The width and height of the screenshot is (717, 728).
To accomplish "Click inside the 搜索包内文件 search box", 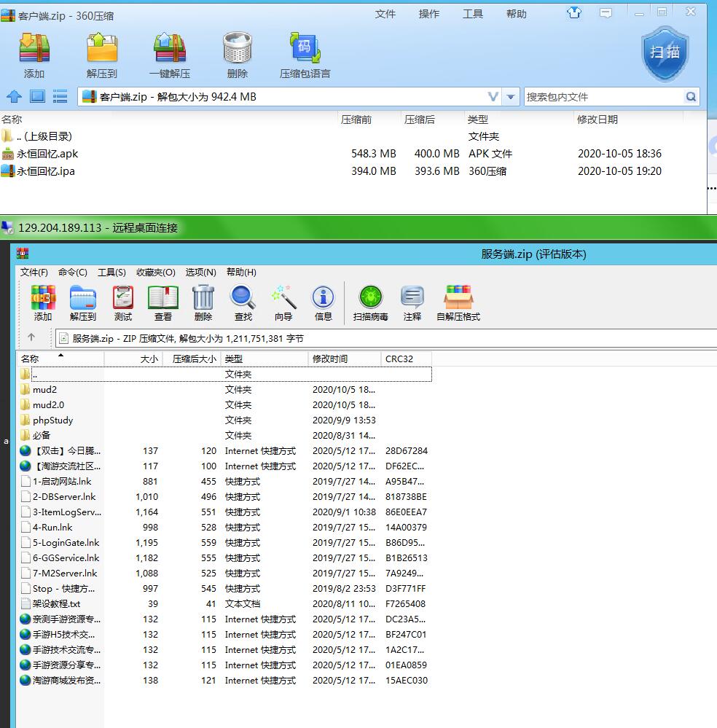I will click(x=605, y=96).
